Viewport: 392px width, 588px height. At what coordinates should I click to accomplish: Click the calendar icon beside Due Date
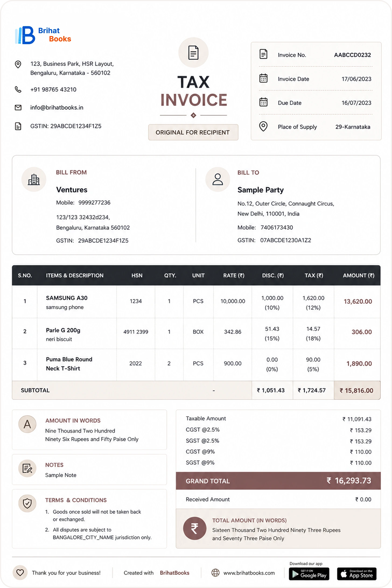263,102
